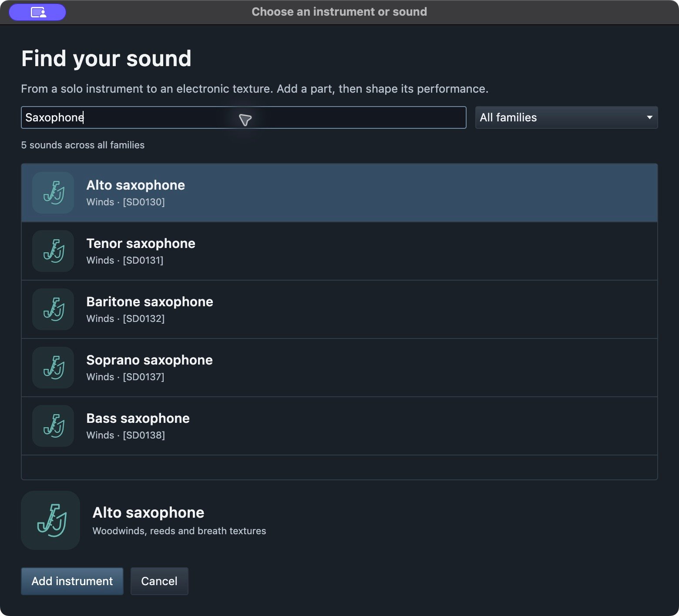The width and height of the screenshot is (679, 616).
Task: Click the Saxophone search field
Action: 244,117
